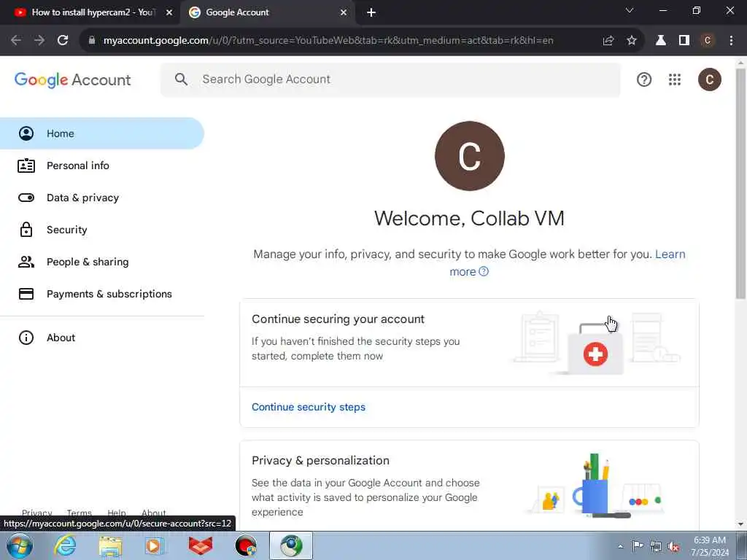
Task: Select Home in the sidebar
Action: (102, 134)
